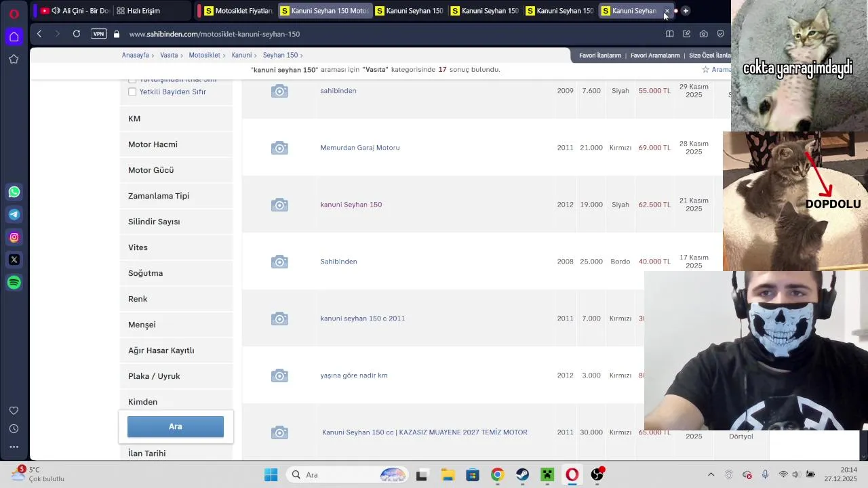This screenshot has width=868, height=488.
Task: Open the taskbar weather widget 5°C
Action: click(38, 474)
